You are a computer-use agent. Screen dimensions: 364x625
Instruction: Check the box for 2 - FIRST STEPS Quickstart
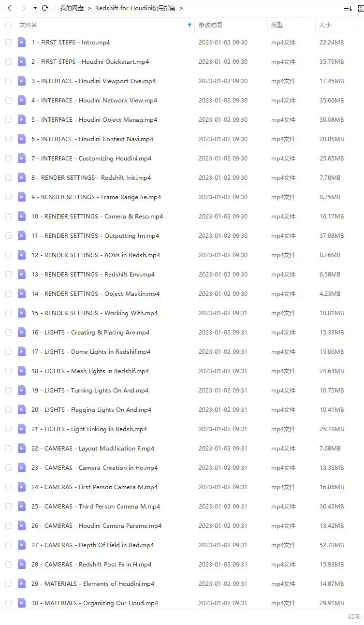point(8,62)
